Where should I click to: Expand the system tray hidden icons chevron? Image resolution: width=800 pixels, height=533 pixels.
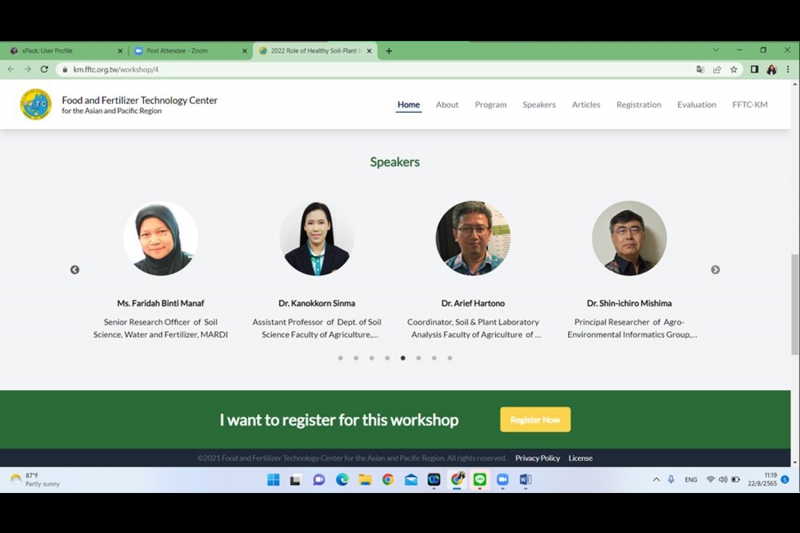click(x=656, y=480)
